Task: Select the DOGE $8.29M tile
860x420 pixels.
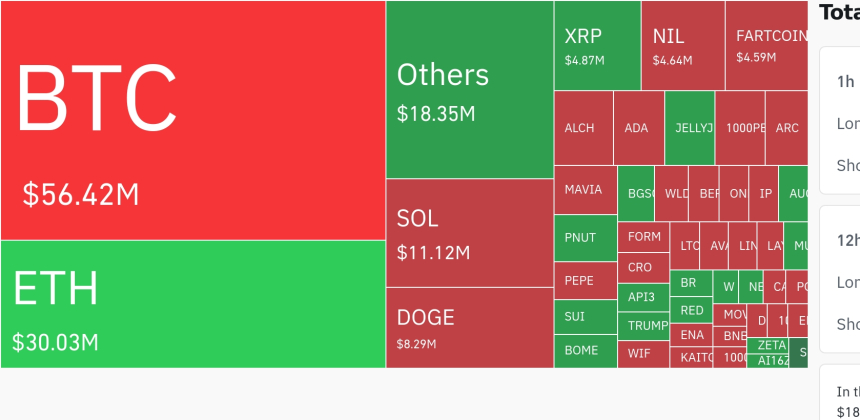Action: [470, 328]
